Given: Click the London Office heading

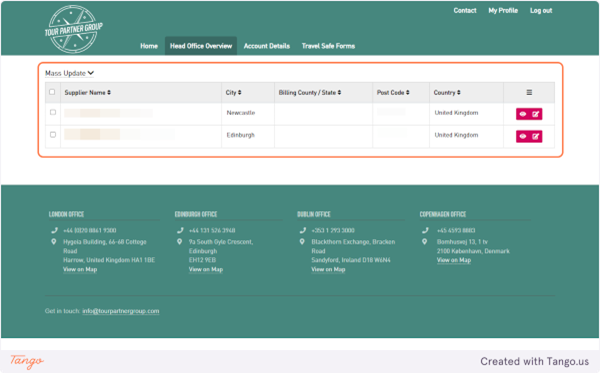Looking at the screenshot, I should 66,214.
